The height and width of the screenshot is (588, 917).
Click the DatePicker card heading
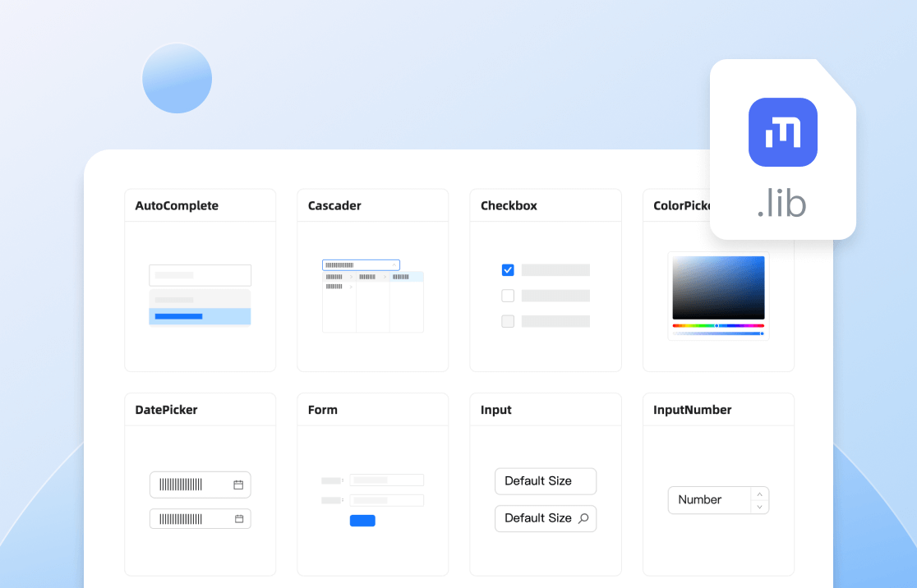point(166,410)
